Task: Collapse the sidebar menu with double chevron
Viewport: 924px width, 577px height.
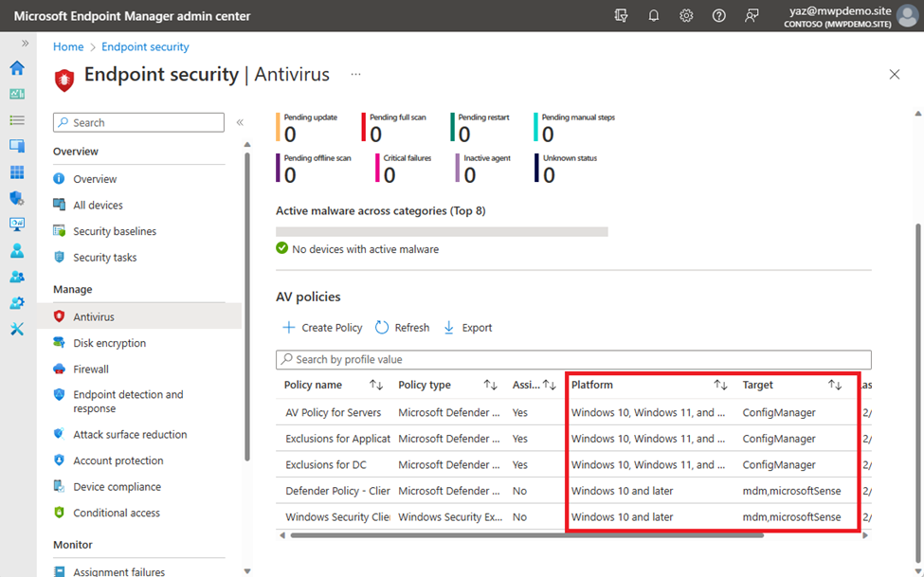Action: pos(240,122)
